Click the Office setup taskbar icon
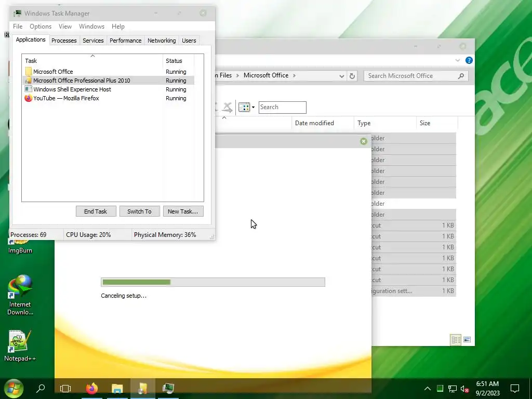532x399 pixels. tap(143, 388)
